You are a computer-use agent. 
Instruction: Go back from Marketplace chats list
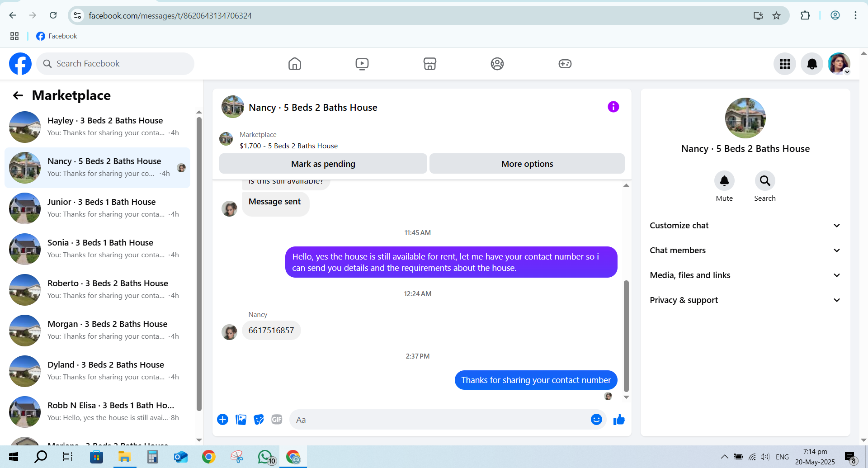(x=18, y=95)
